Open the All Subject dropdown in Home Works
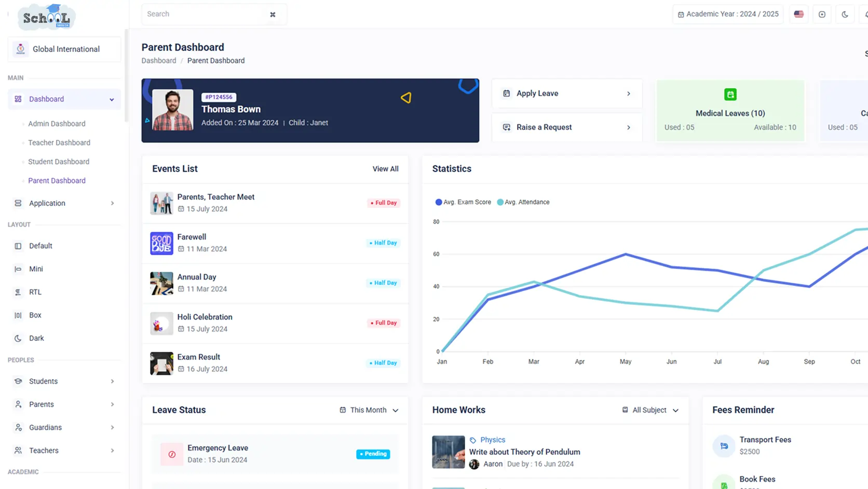This screenshot has height=489, width=868. pyautogui.click(x=651, y=410)
